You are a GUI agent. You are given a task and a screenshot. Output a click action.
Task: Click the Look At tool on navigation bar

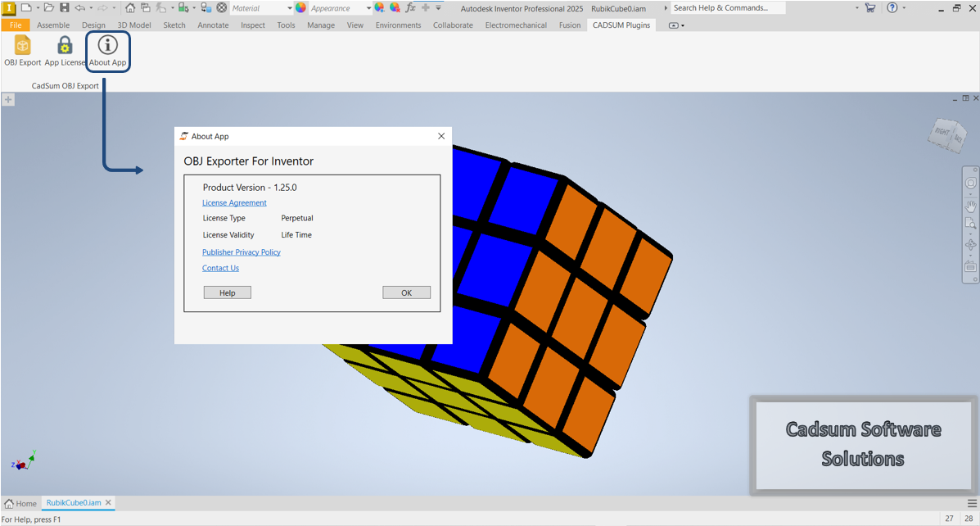click(x=971, y=265)
